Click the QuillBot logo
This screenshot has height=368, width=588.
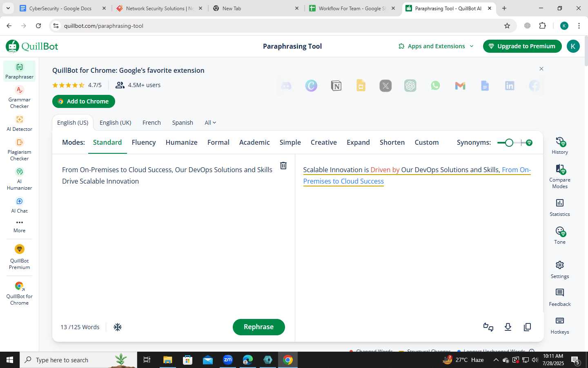click(32, 46)
